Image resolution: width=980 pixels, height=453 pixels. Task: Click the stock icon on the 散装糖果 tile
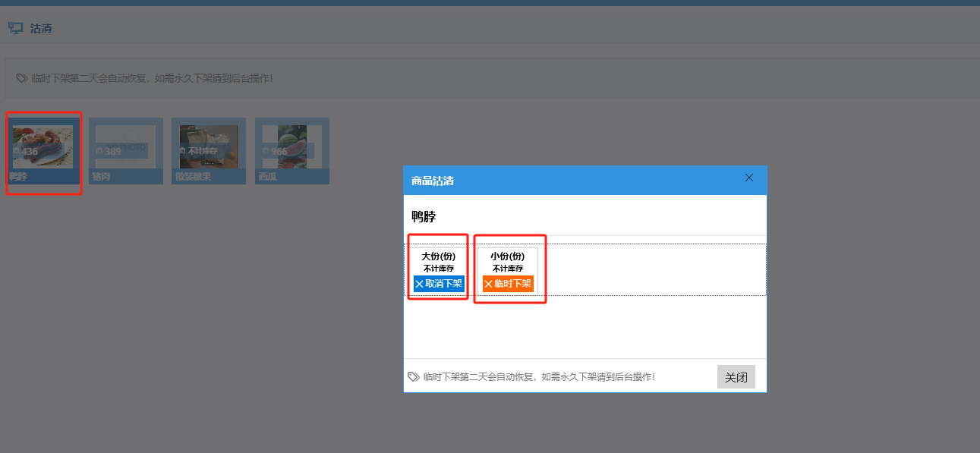pos(182,151)
